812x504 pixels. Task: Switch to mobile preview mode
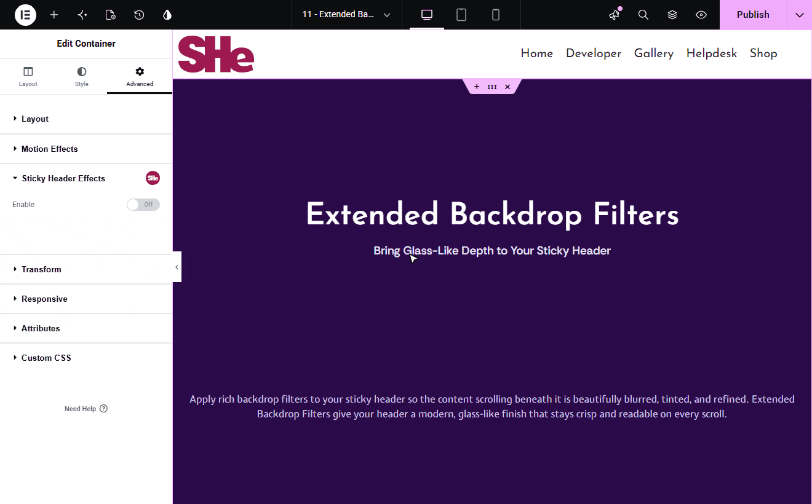point(496,15)
